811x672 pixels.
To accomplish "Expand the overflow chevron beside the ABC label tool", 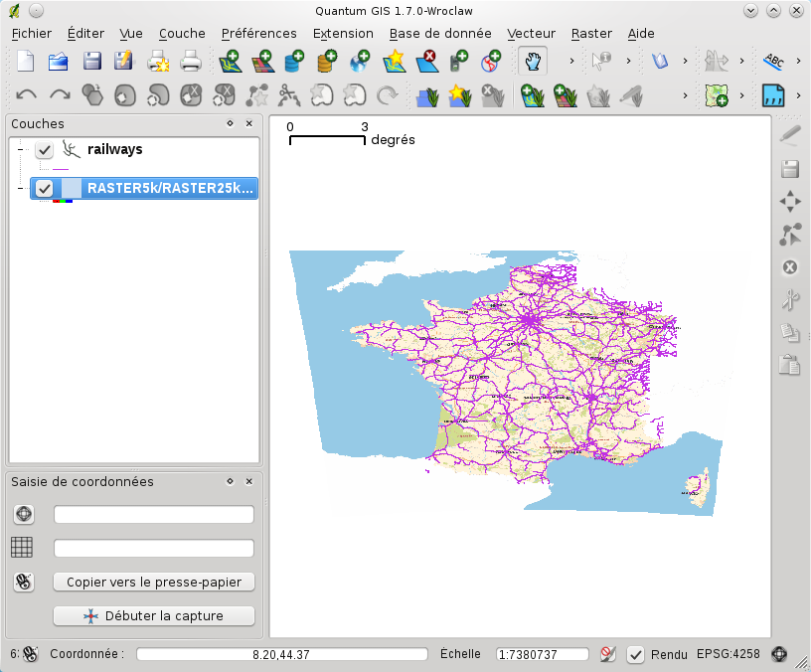I will tap(799, 62).
